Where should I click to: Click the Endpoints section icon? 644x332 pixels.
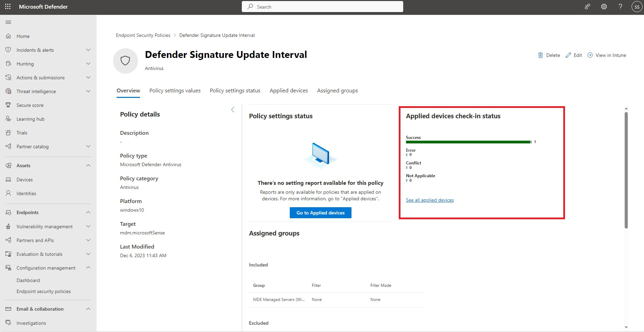click(x=8, y=212)
